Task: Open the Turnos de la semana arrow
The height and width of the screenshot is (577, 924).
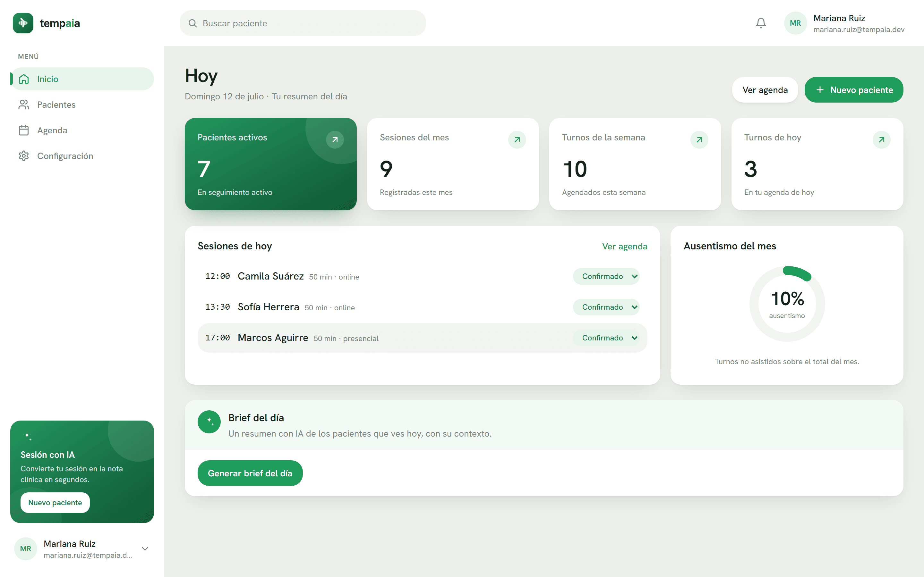Action: coord(699,140)
